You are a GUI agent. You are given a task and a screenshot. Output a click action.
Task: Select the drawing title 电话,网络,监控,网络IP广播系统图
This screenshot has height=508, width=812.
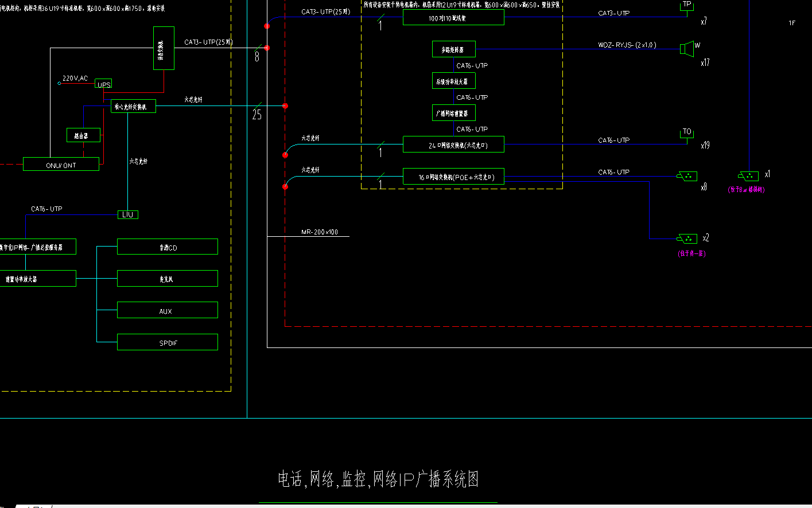pos(378,479)
